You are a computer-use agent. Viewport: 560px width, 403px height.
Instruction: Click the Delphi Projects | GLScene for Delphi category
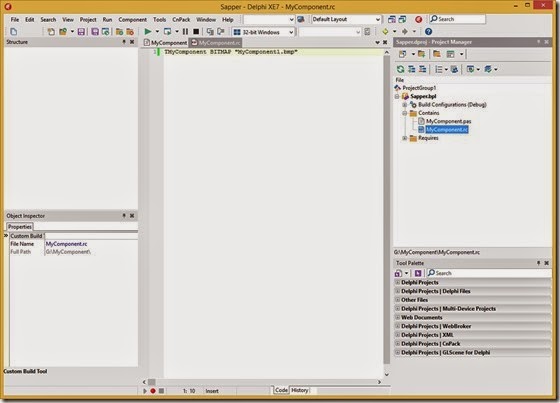click(472, 352)
